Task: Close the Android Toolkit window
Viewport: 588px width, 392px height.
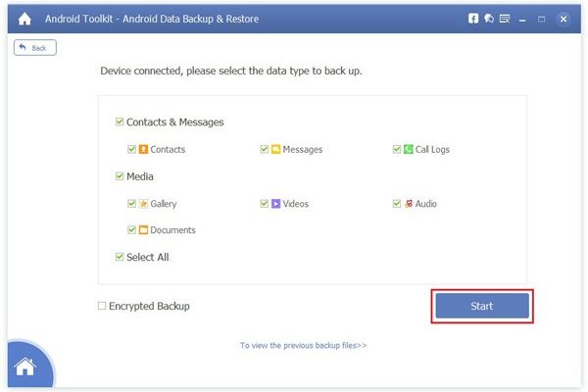Action: pos(562,18)
